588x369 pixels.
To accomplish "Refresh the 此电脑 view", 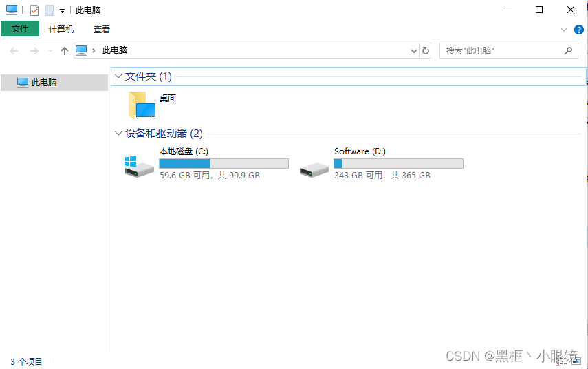I will click(x=425, y=50).
